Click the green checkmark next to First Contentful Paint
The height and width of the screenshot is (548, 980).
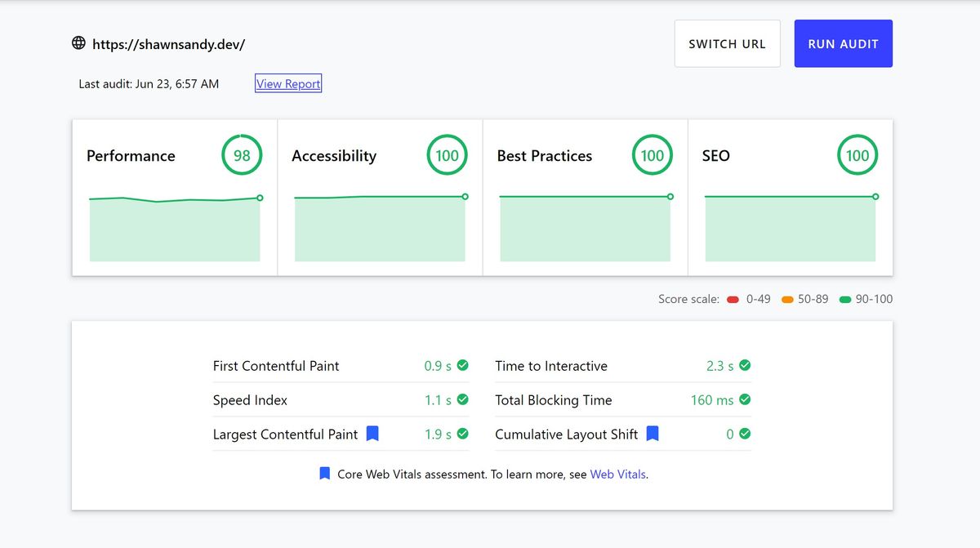(463, 366)
